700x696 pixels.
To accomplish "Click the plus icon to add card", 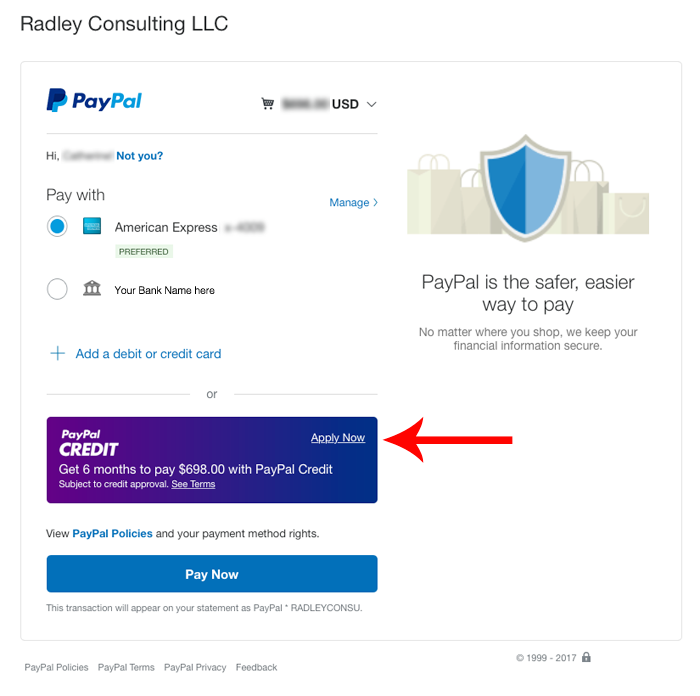I will pyautogui.click(x=58, y=354).
